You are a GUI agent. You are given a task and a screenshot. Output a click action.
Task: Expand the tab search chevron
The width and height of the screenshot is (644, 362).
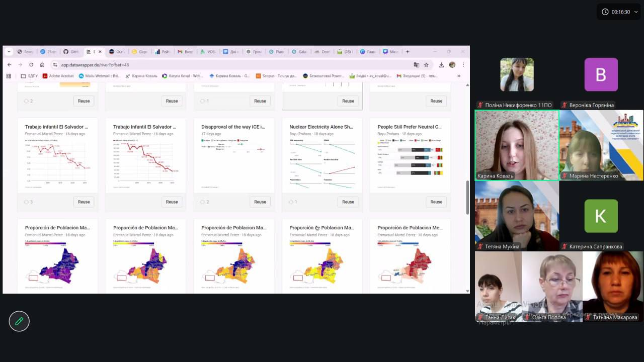coord(10,51)
